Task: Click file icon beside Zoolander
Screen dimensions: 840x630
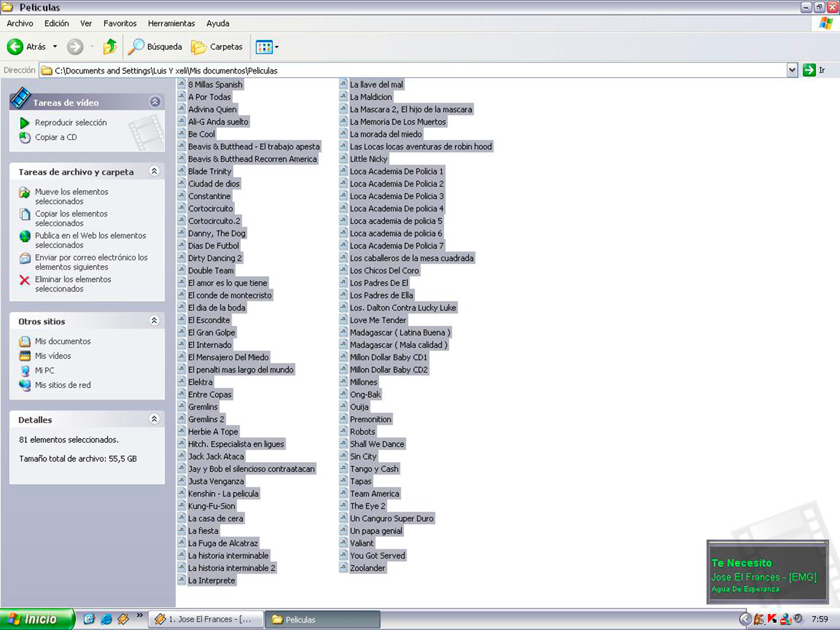Action: [343, 568]
